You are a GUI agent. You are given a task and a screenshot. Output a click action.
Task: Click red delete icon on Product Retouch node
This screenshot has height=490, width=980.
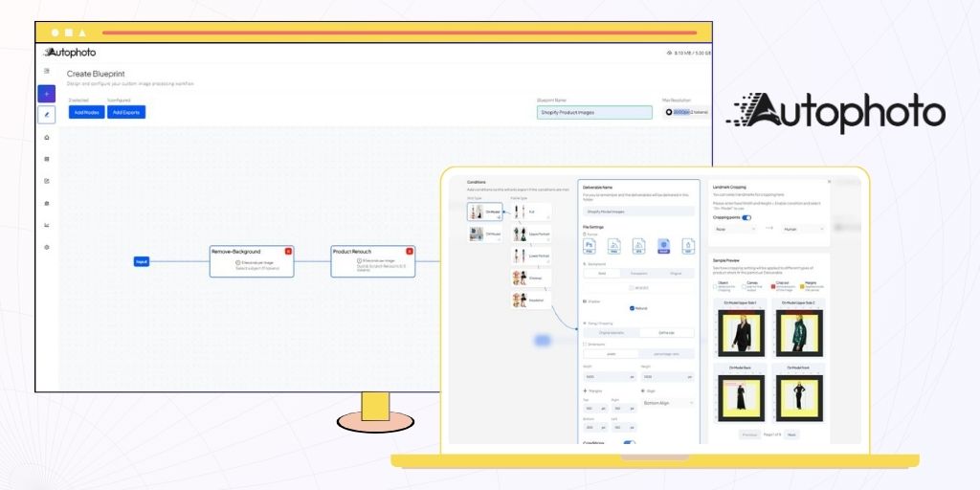(x=410, y=251)
